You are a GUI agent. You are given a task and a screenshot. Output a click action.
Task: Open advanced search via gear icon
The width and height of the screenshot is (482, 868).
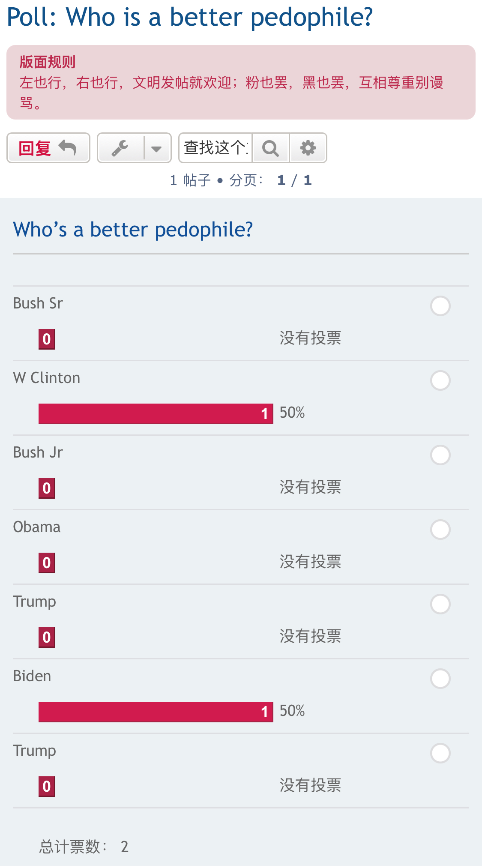[x=308, y=148]
